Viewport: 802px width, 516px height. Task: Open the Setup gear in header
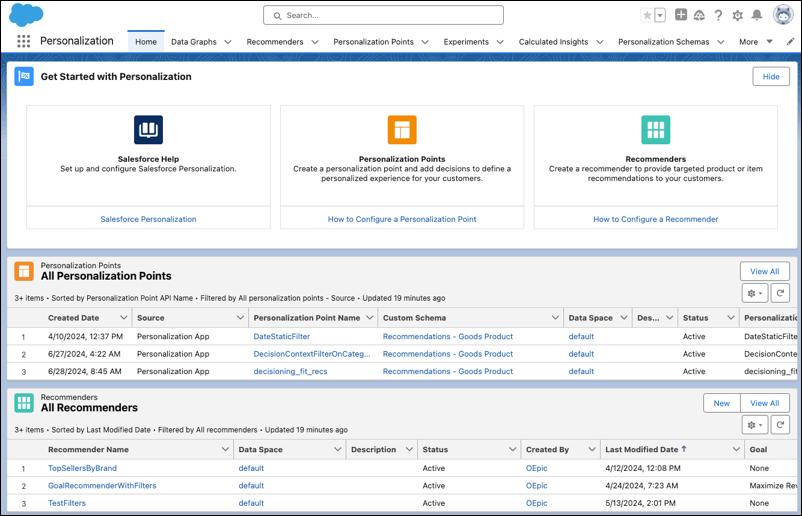pos(737,15)
